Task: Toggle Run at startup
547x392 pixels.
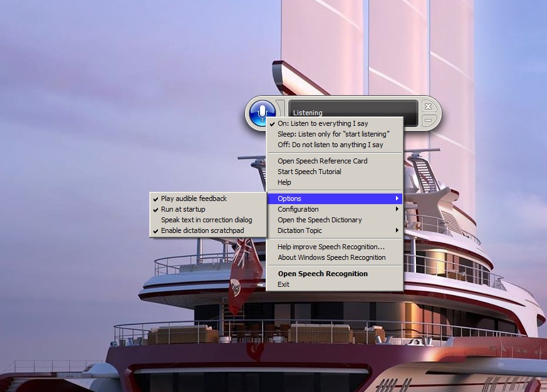Action: (x=208, y=209)
